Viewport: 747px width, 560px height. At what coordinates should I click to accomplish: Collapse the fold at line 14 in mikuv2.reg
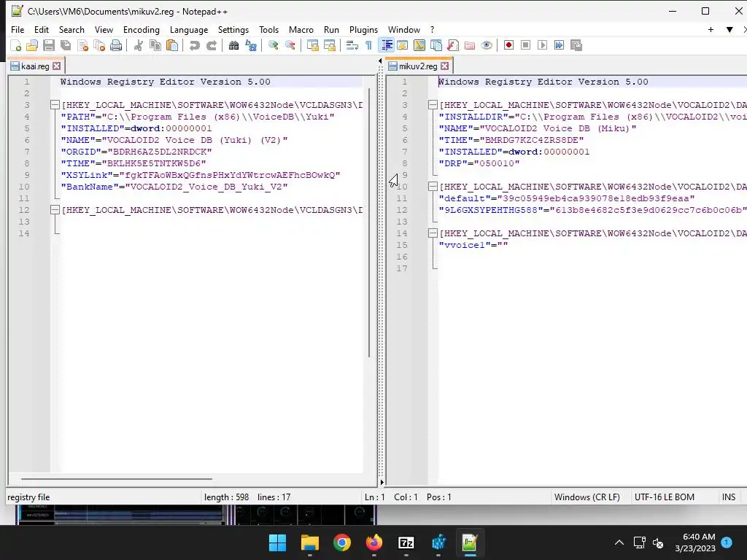[433, 233]
